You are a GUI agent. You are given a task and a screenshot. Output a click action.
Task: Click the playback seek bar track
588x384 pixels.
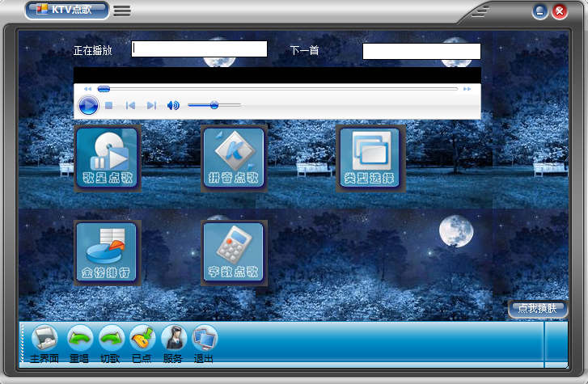pos(277,89)
